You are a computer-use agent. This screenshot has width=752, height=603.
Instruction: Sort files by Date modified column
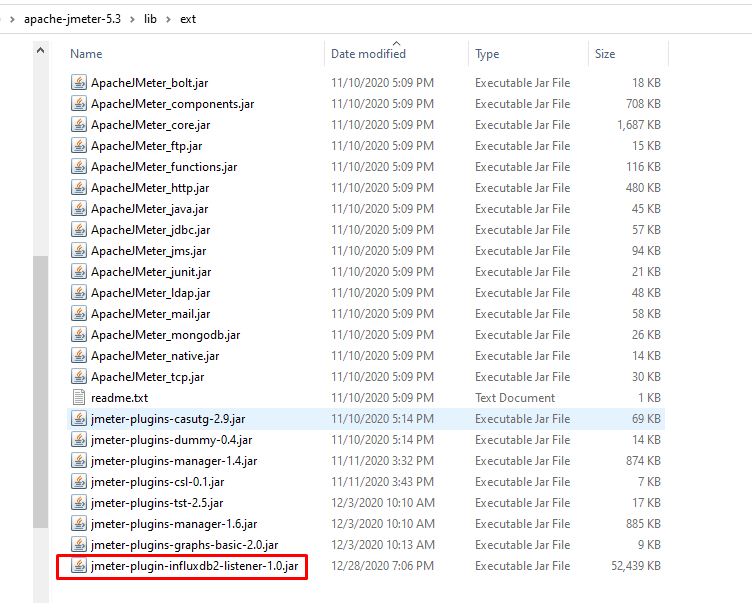368,54
